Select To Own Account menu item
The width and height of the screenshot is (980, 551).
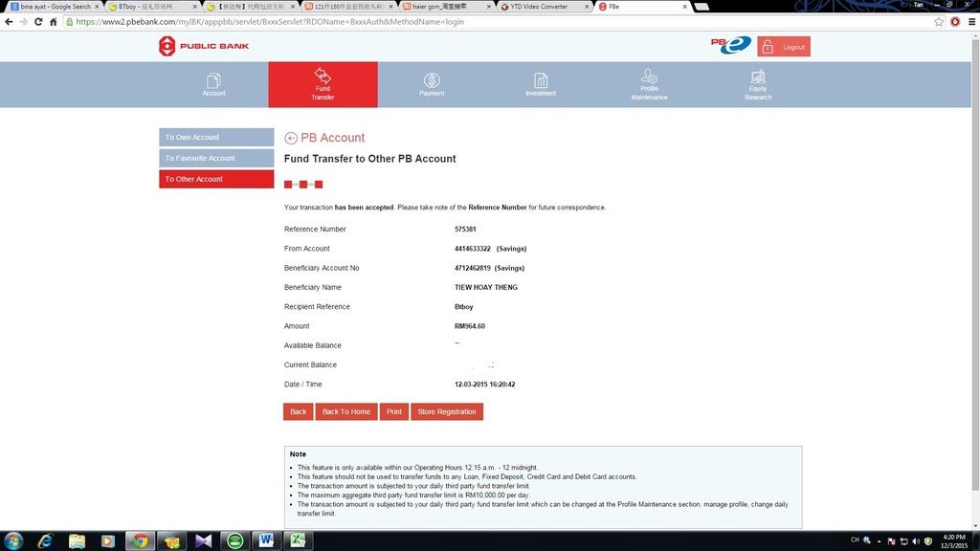pyautogui.click(x=216, y=138)
